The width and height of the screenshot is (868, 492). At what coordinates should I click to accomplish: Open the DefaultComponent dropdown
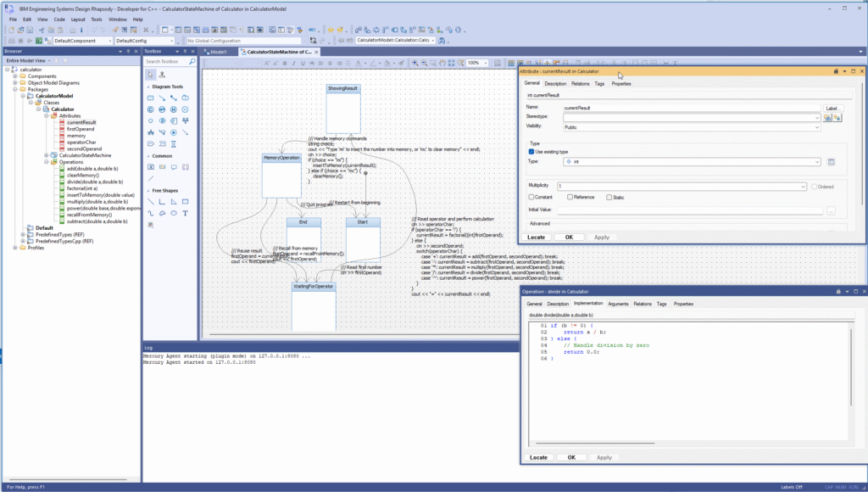pyautogui.click(x=109, y=41)
